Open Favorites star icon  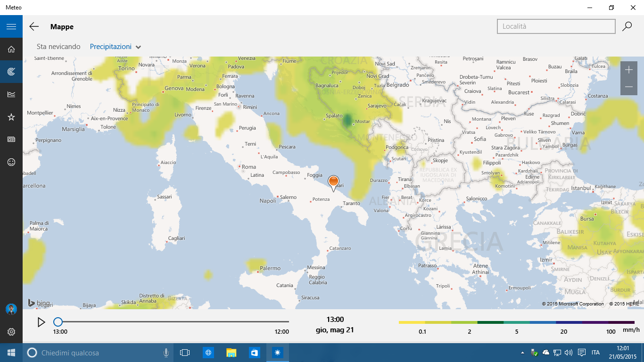pyautogui.click(x=11, y=117)
